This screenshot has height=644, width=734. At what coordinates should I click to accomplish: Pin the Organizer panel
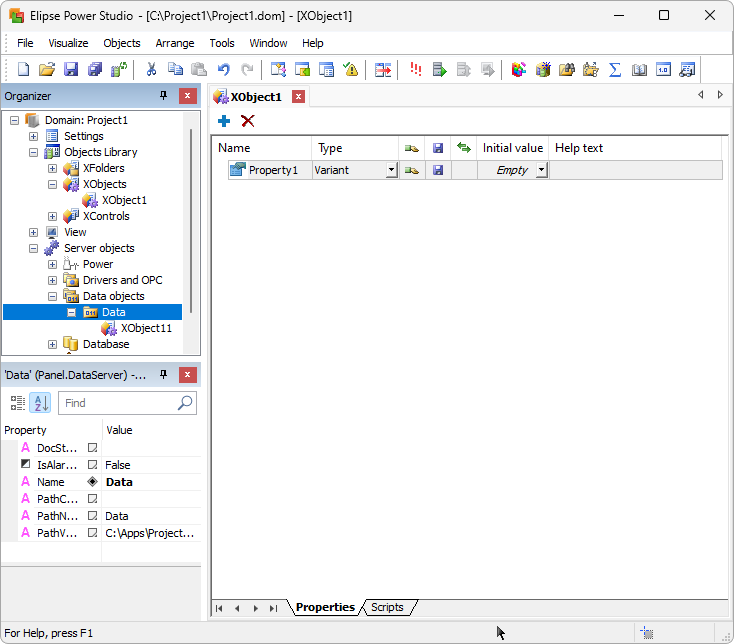click(x=164, y=96)
